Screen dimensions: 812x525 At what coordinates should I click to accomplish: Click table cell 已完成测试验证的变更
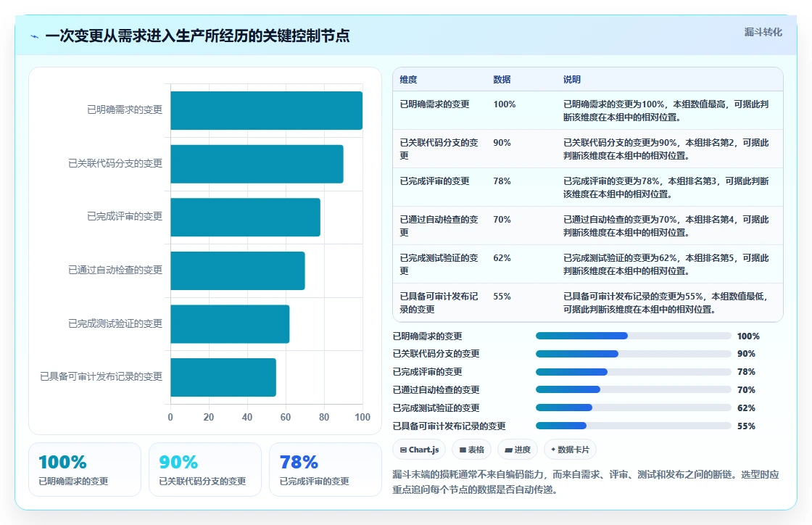click(x=439, y=264)
